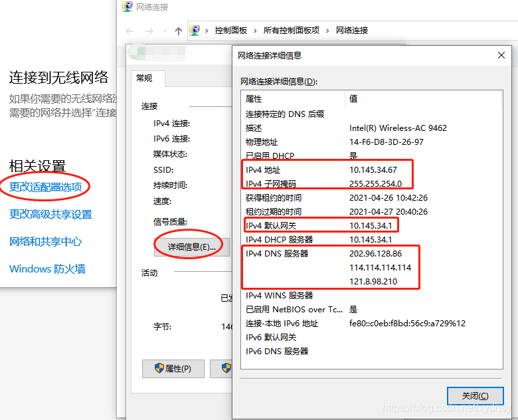Select the 已启用 DHCP row
The width and height of the screenshot is (518, 420).
pos(372,156)
